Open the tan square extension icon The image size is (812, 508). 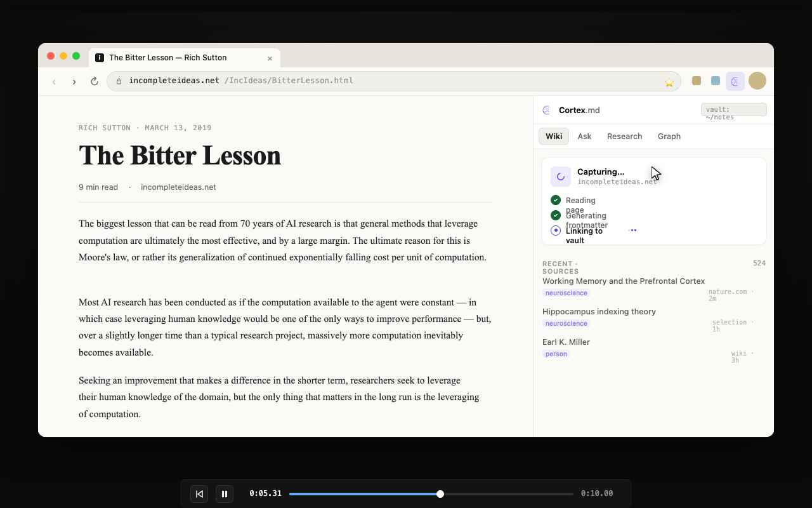[x=697, y=81]
